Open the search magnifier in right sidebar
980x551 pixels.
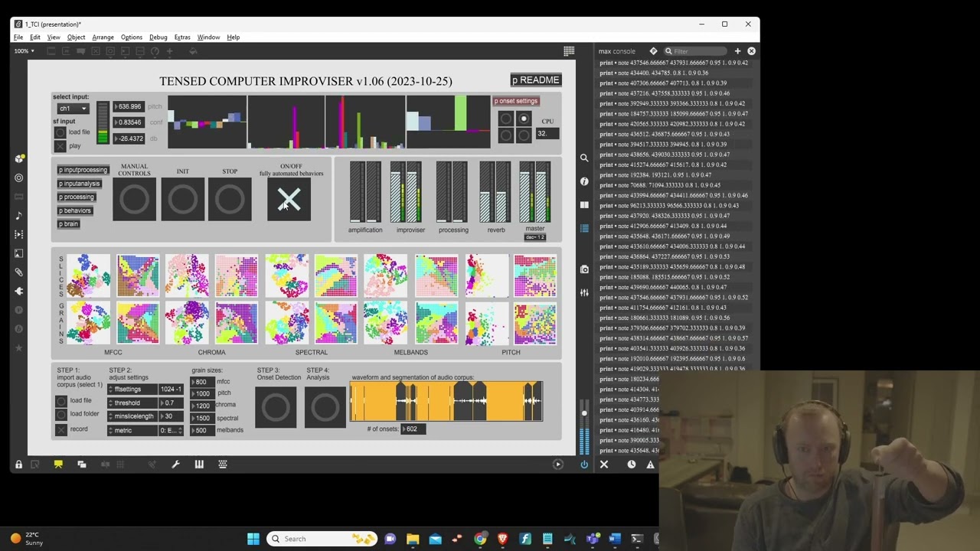tap(584, 158)
